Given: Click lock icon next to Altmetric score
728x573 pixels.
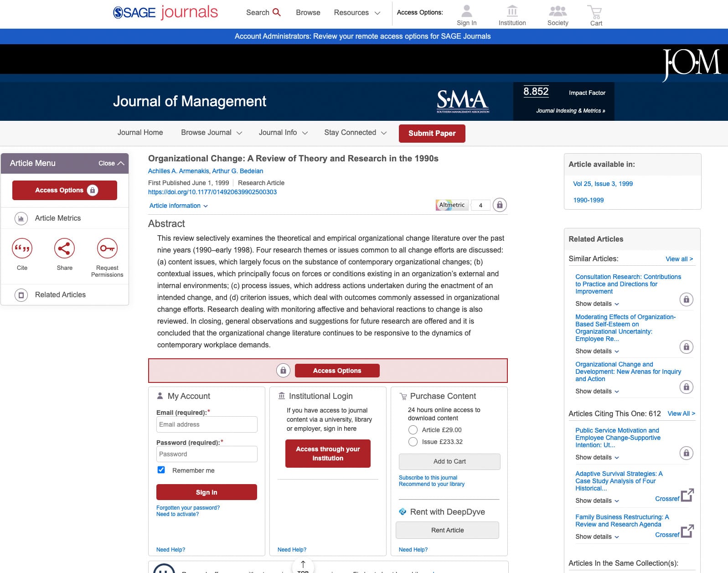Looking at the screenshot, I should point(500,205).
